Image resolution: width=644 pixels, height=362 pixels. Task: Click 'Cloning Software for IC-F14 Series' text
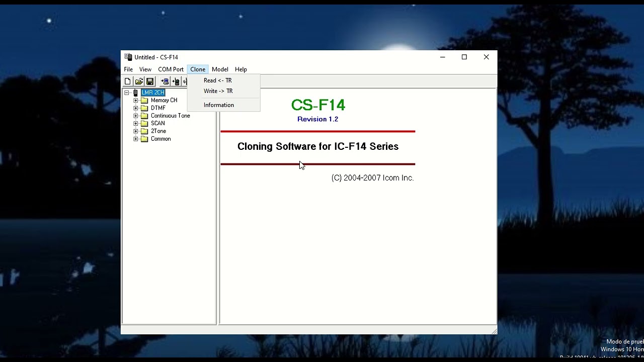point(318,146)
